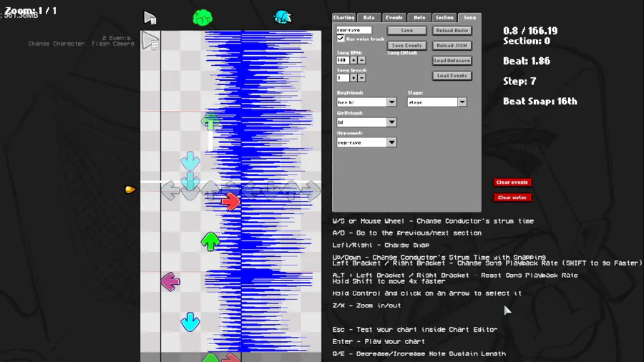The width and height of the screenshot is (644, 362).
Task: Click the green opponent character head icon
Action: pos(203,18)
